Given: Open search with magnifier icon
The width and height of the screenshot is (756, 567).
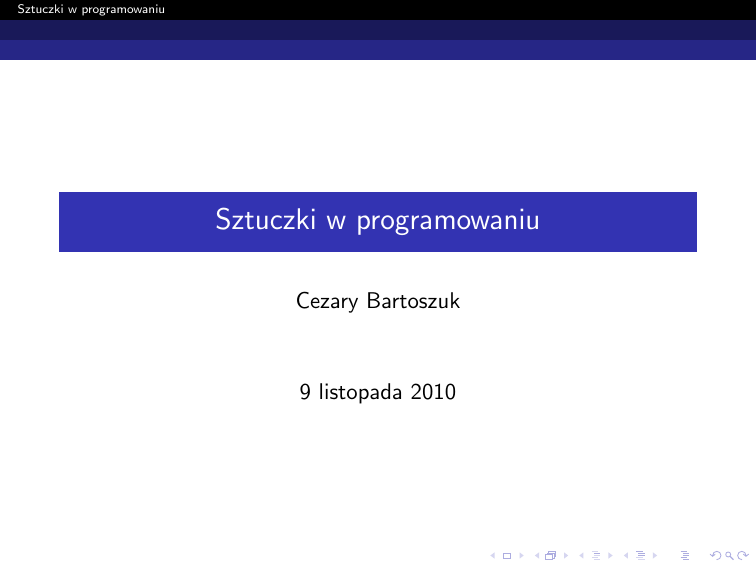Looking at the screenshot, I should tap(725, 555).
